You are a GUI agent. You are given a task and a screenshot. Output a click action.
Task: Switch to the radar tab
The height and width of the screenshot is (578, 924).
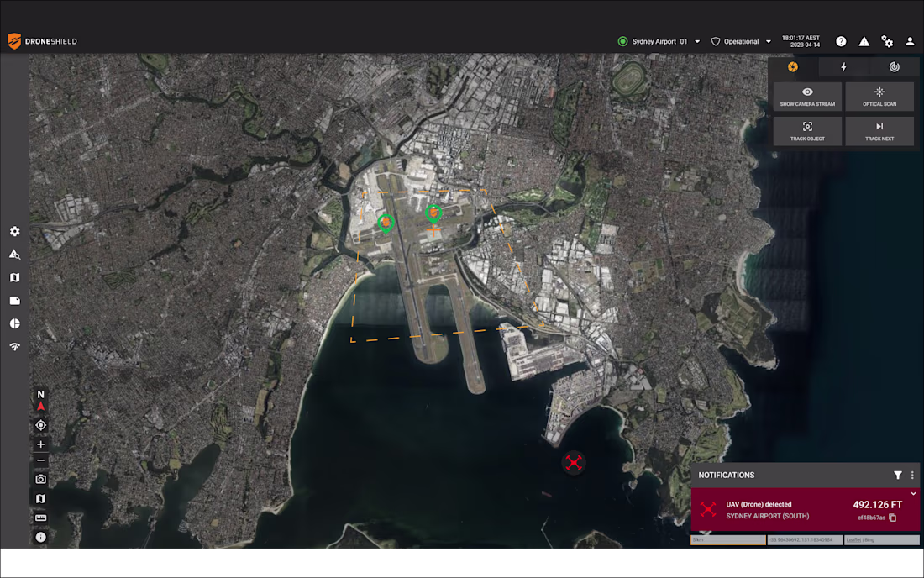[x=894, y=66]
